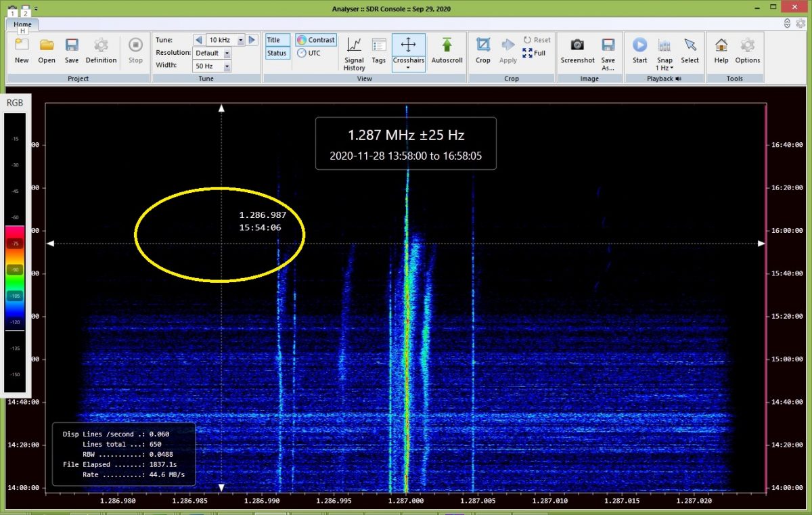Click the Full crop button
The height and width of the screenshot is (515, 812).
click(534, 53)
